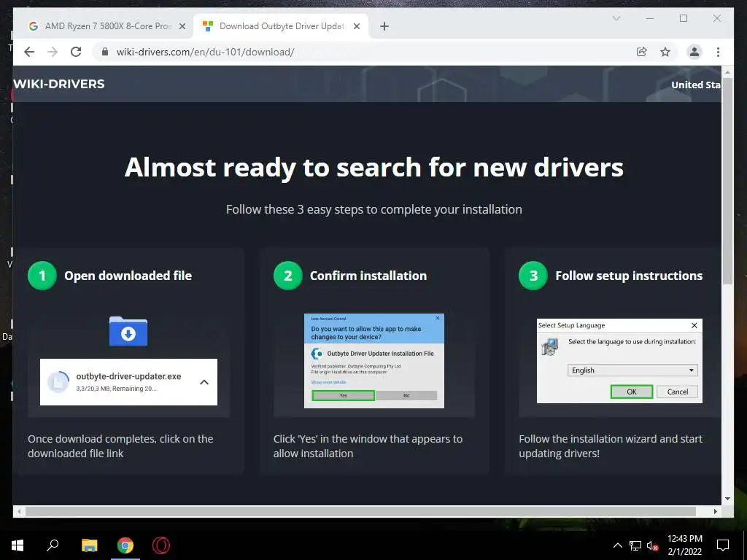Click 'Follow these 3 easy steps' text
Image resolution: width=747 pixels, height=560 pixels.
(x=374, y=209)
